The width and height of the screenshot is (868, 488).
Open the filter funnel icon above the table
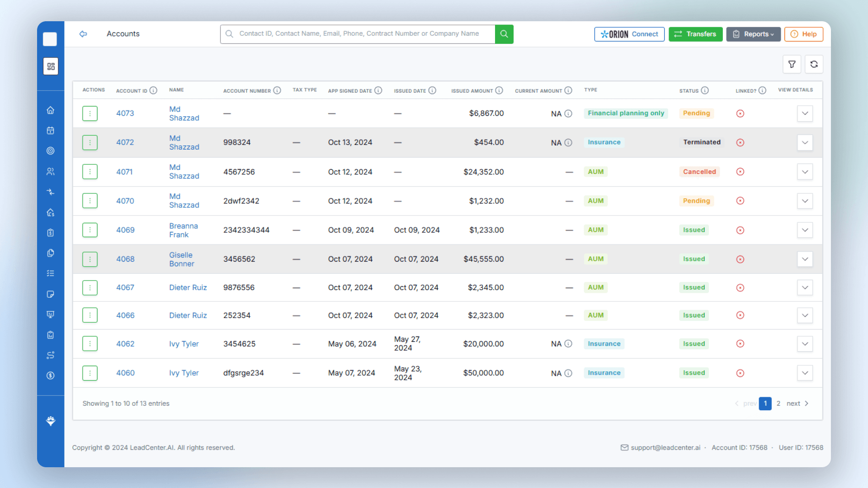click(792, 64)
